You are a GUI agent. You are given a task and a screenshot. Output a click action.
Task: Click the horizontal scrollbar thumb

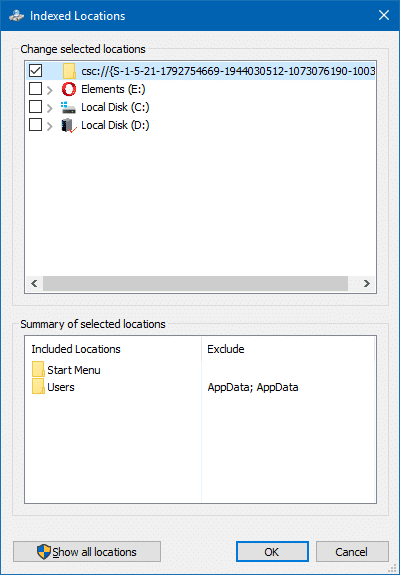(x=195, y=283)
